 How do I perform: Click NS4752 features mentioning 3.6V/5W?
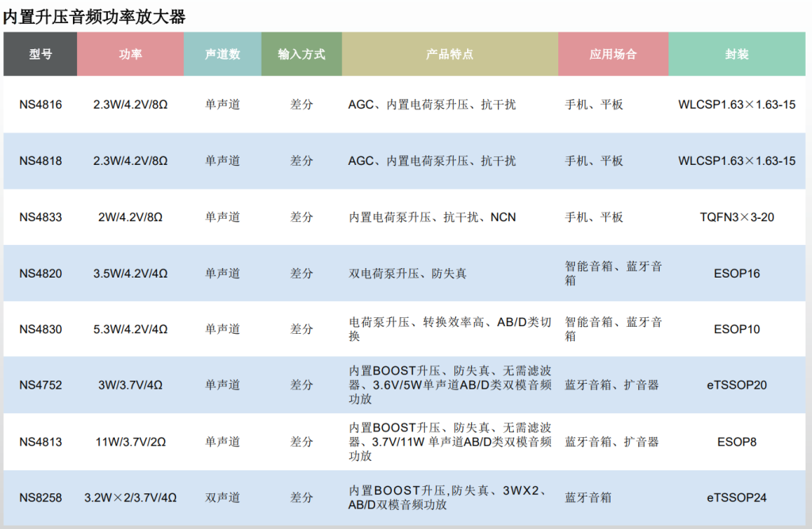point(450,385)
